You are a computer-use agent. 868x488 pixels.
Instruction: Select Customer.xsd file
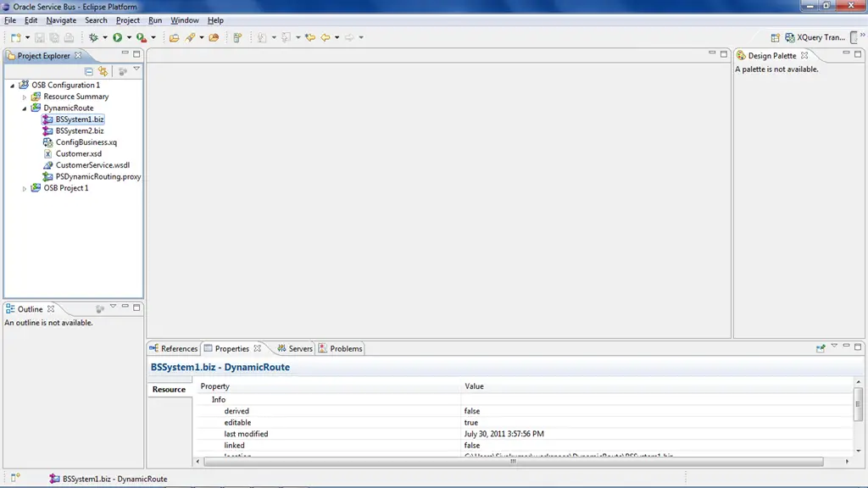coord(78,154)
